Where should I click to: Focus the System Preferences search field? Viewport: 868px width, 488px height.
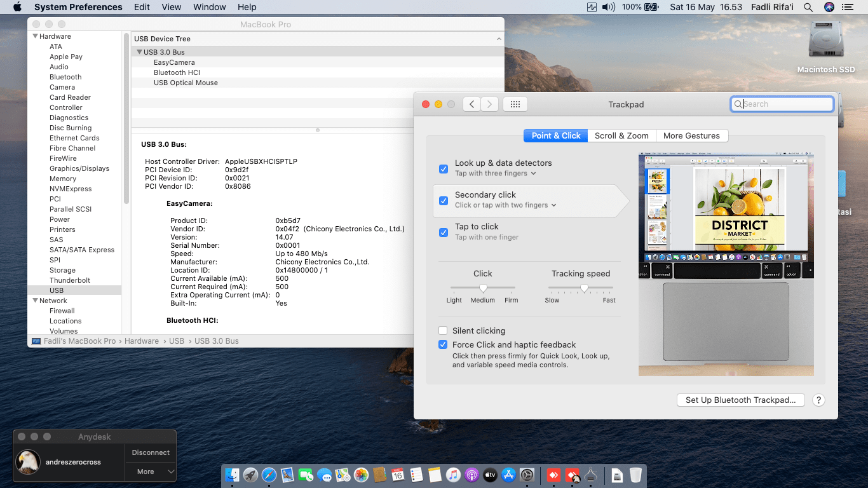pos(782,104)
